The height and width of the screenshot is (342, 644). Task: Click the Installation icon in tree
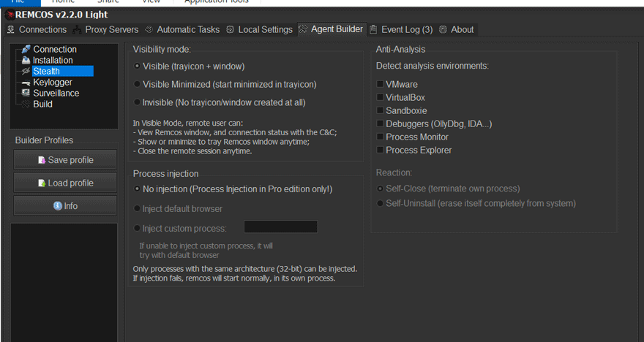point(26,60)
